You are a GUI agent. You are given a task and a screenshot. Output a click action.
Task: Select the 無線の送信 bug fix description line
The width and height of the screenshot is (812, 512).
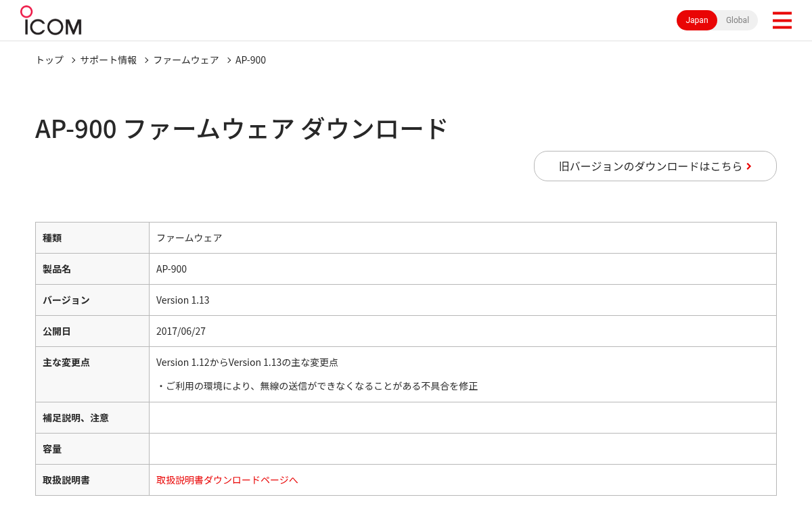tap(317, 386)
